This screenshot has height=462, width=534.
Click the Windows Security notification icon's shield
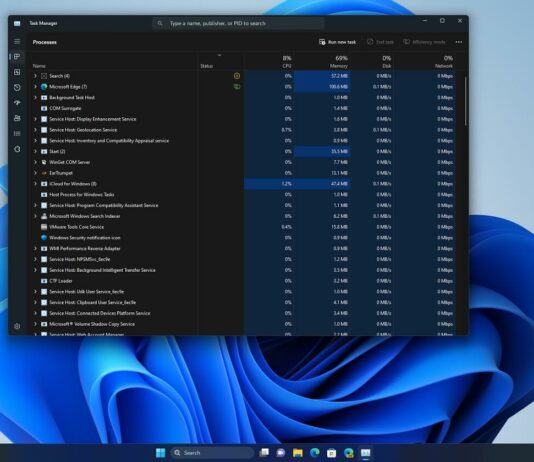coord(44,238)
